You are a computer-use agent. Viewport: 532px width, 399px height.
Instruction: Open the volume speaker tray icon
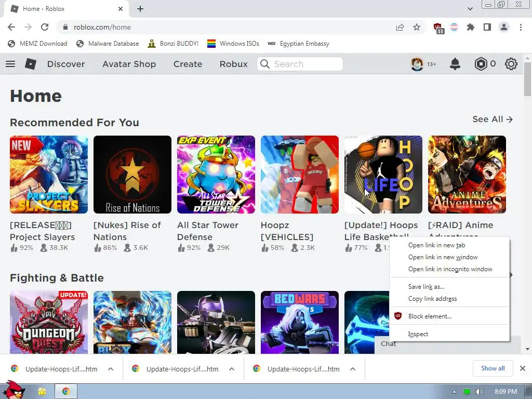click(479, 392)
